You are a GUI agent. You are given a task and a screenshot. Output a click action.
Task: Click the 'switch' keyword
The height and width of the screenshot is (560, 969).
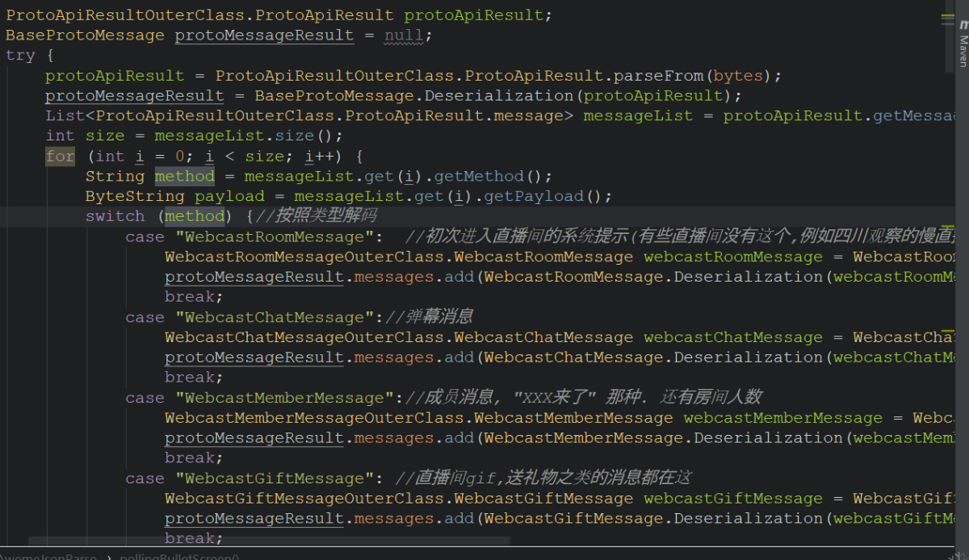(x=115, y=216)
